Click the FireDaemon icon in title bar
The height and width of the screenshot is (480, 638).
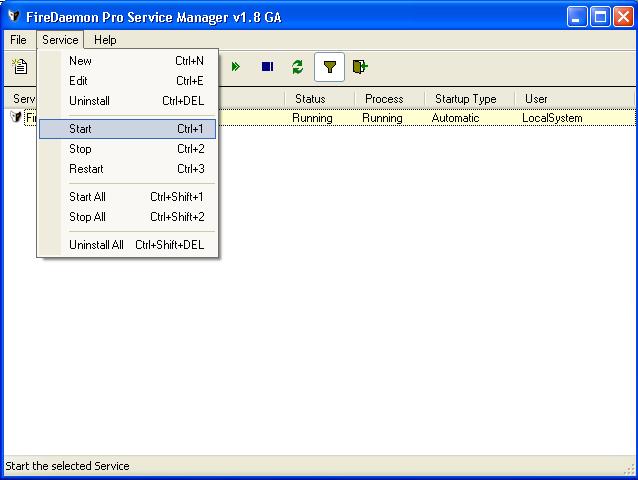(x=14, y=16)
